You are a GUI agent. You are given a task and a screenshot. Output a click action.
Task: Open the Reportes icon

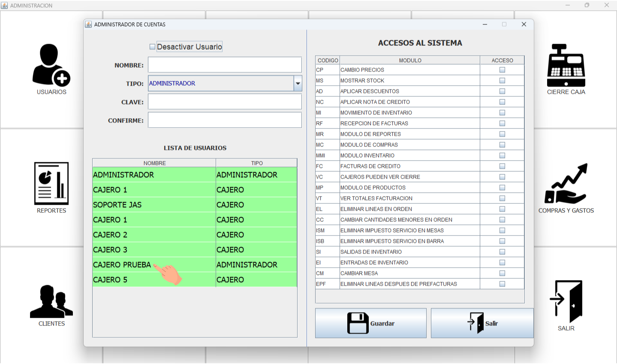coord(51,184)
